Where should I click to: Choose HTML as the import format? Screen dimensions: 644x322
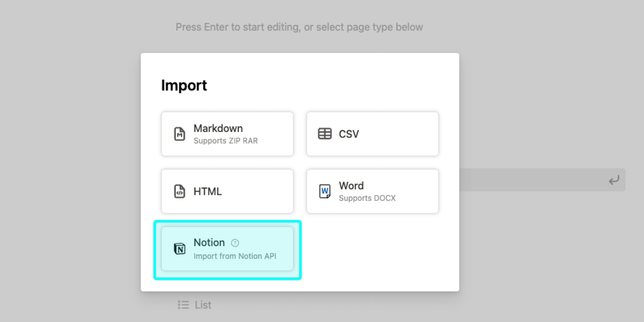(x=227, y=191)
